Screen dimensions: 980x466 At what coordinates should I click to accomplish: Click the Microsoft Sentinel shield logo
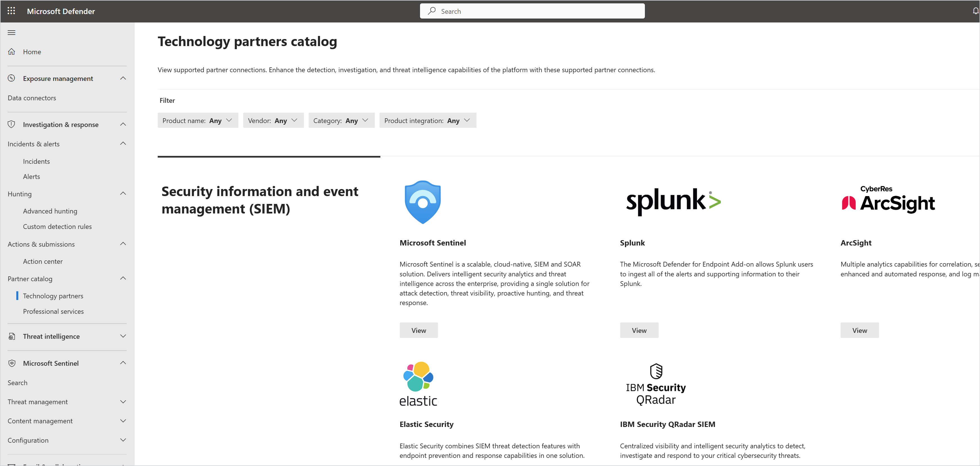point(422,202)
